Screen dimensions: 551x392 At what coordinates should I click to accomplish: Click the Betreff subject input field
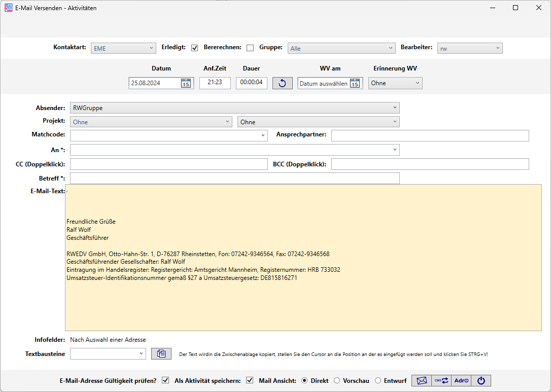[x=235, y=178]
